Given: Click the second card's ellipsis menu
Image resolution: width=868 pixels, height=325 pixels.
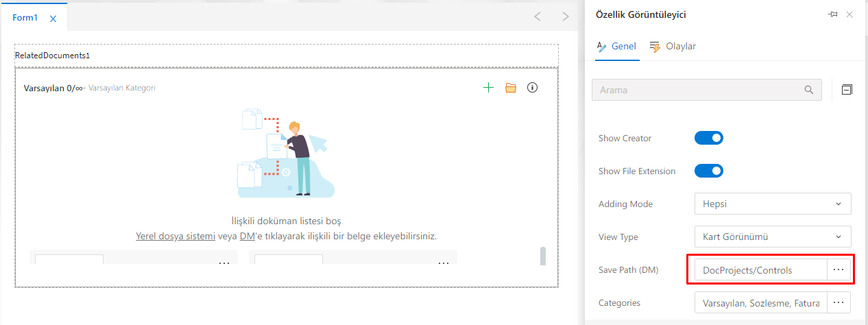Looking at the screenshot, I should click(x=444, y=263).
